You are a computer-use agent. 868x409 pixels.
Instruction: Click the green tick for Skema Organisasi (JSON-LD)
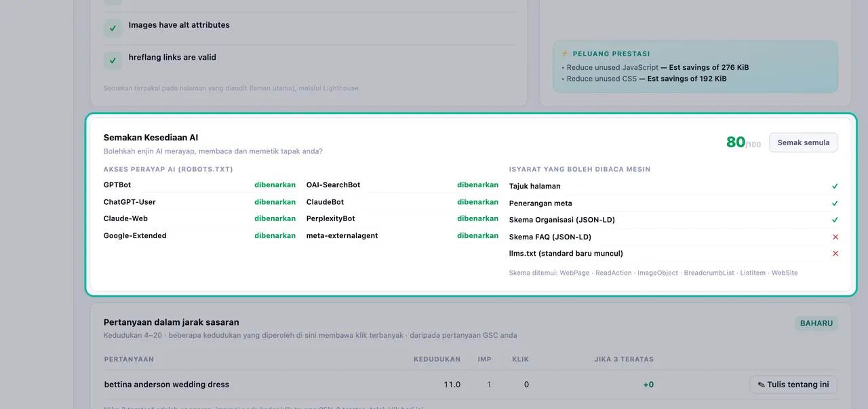(835, 220)
